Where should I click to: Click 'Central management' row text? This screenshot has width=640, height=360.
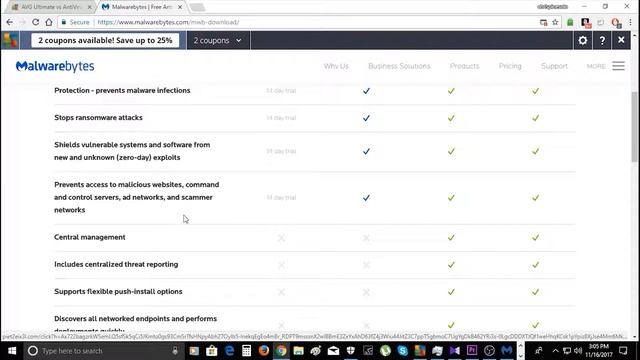click(90, 237)
